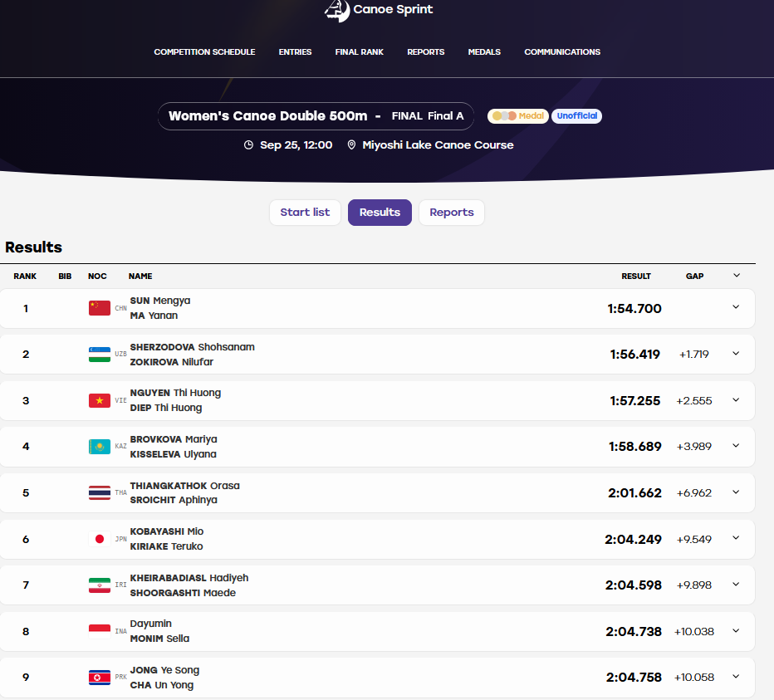The height and width of the screenshot is (700, 774).
Task: Switch to the Reports tab below header
Action: [x=451, y=213]
